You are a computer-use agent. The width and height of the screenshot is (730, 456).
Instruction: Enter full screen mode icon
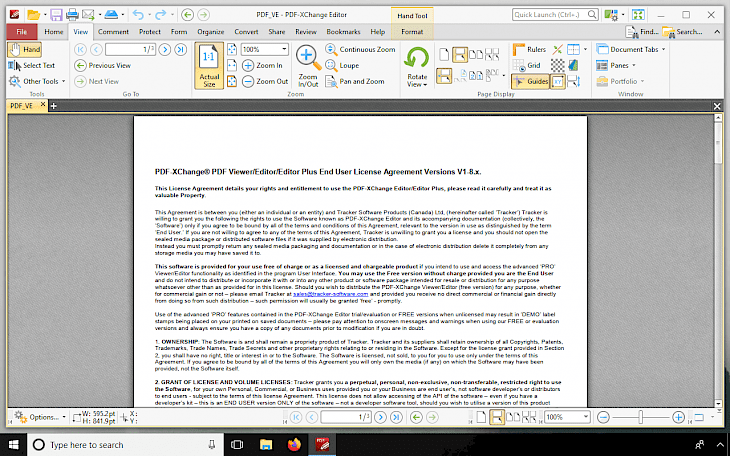click(638, 15)
